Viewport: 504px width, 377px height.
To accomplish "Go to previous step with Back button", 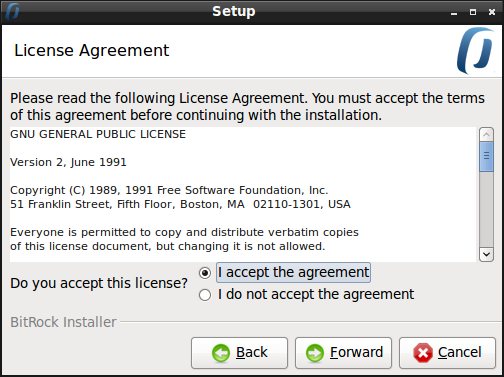I will coord(239,353).
